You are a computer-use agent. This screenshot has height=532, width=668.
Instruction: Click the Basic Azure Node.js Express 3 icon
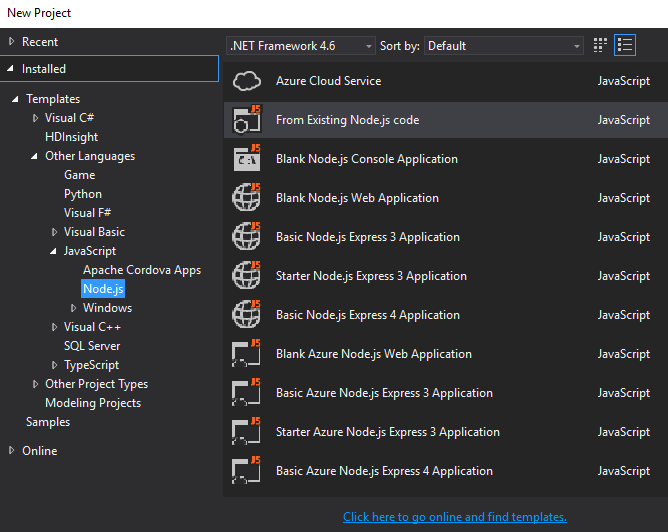247,392
